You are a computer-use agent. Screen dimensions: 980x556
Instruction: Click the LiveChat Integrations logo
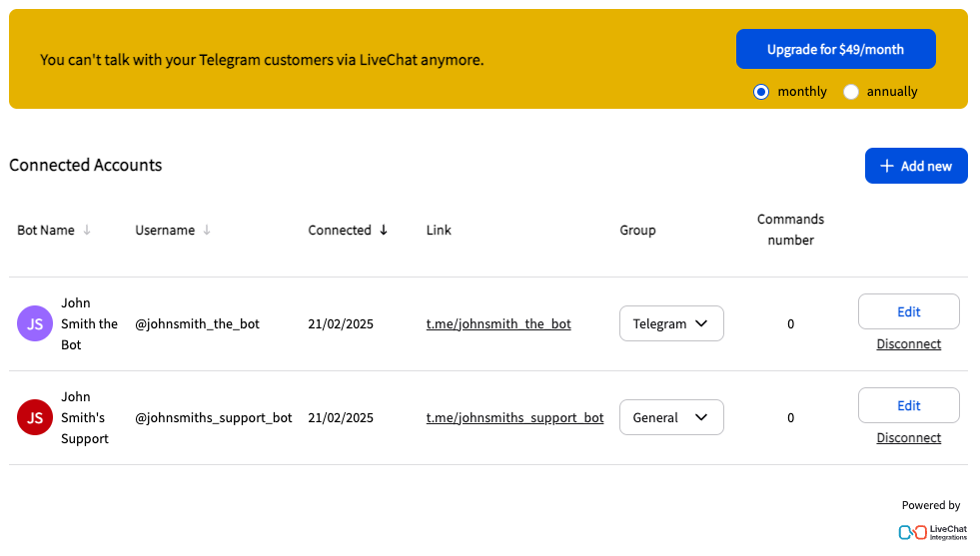[x=932, y=532]
